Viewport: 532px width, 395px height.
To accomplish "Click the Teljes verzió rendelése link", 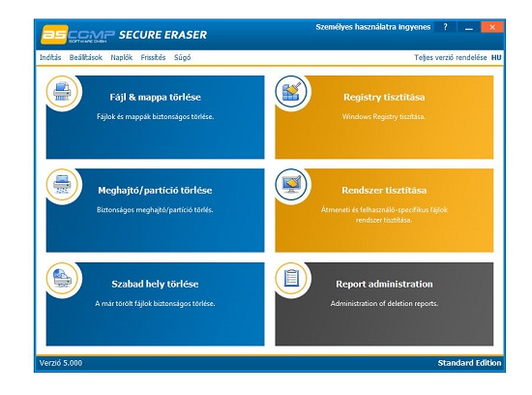I will [450, 57].
